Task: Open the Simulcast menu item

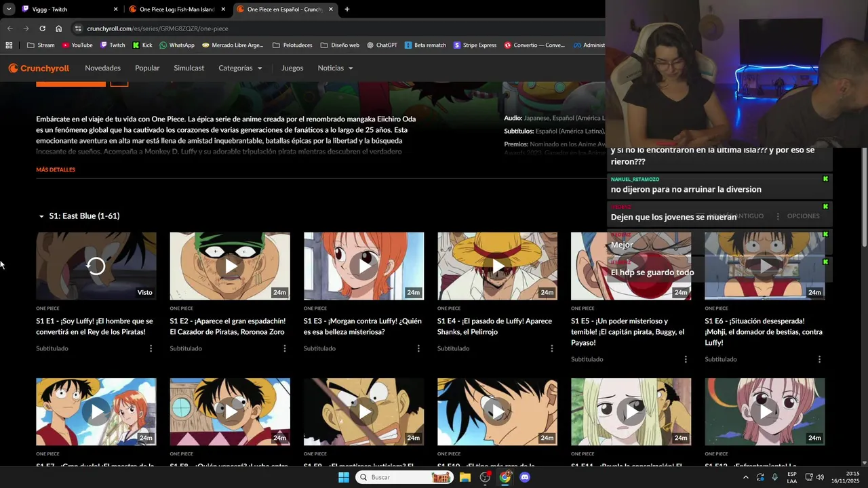Action: click(189, 68)
